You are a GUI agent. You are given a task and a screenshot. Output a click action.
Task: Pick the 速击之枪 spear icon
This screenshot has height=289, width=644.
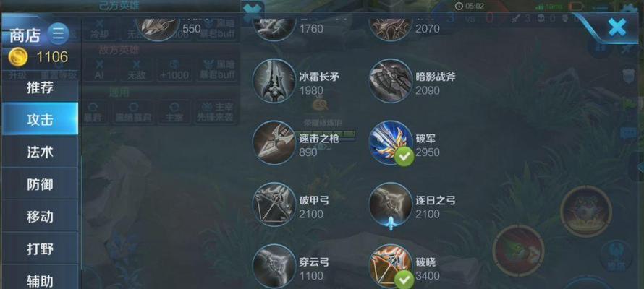tap(274, 142)
